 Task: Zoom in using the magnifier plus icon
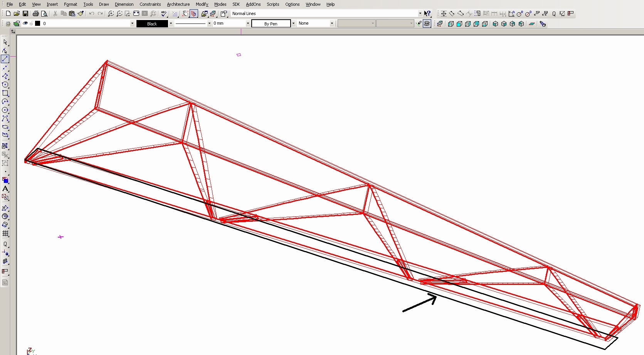coord(111,13)
